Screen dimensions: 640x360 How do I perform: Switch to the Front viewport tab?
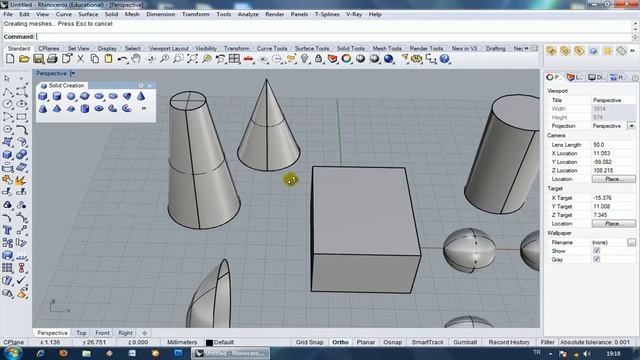tap(102, 333)
